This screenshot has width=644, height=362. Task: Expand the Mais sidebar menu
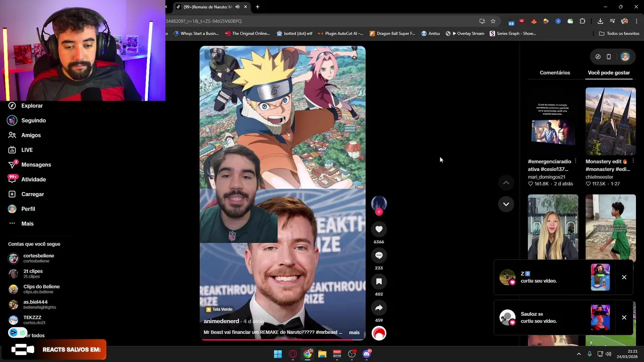21,224
